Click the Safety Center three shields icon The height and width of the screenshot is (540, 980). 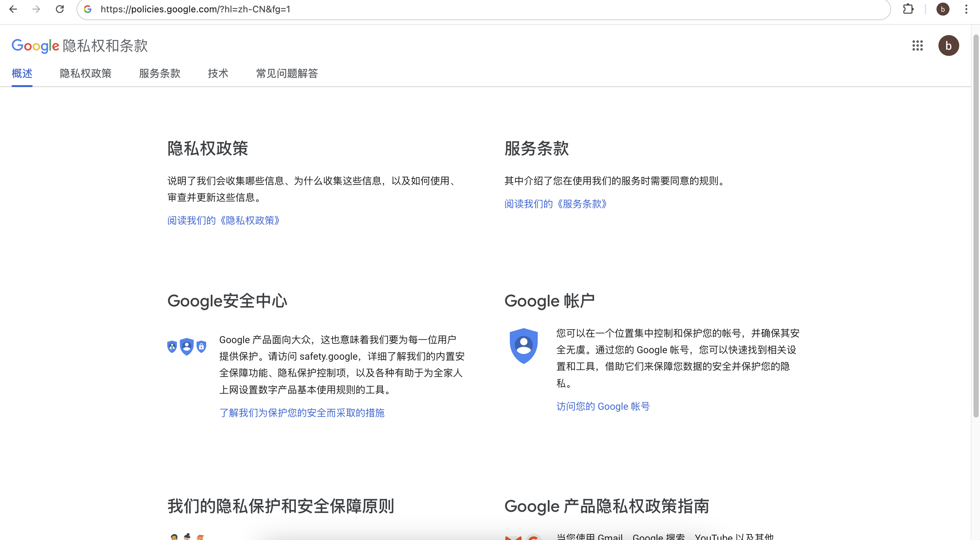pos(186,346)
